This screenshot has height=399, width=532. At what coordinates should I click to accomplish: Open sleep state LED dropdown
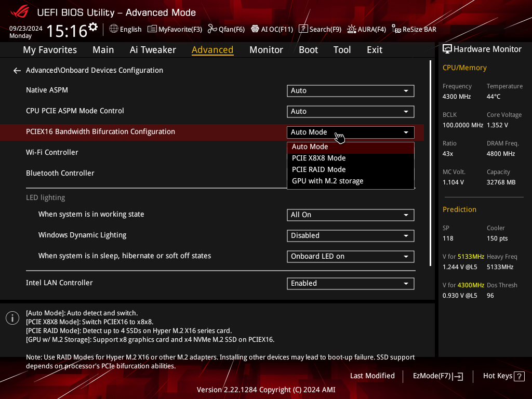click(x=351, y=257)
